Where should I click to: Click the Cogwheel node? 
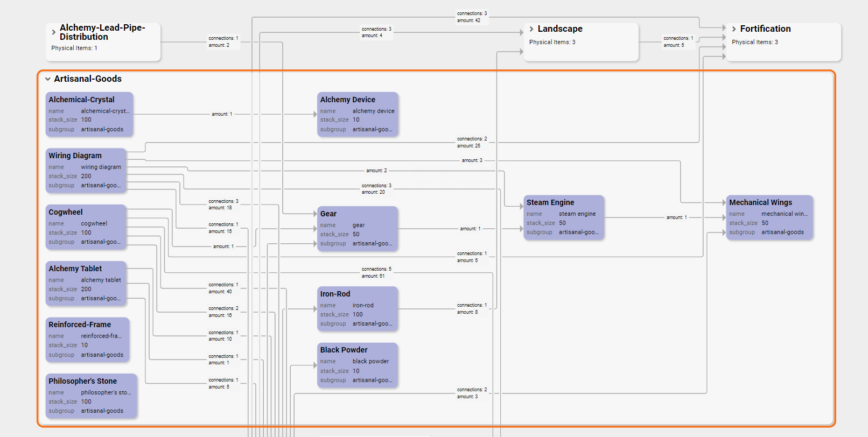[x=86, y=227]
